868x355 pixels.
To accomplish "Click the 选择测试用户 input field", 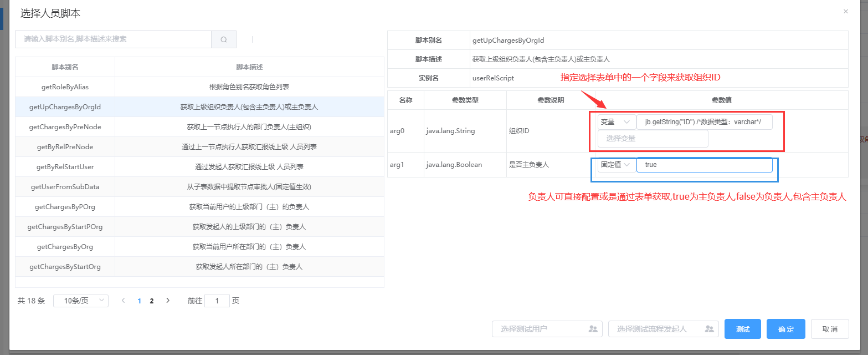I will (x=547, y=329).
